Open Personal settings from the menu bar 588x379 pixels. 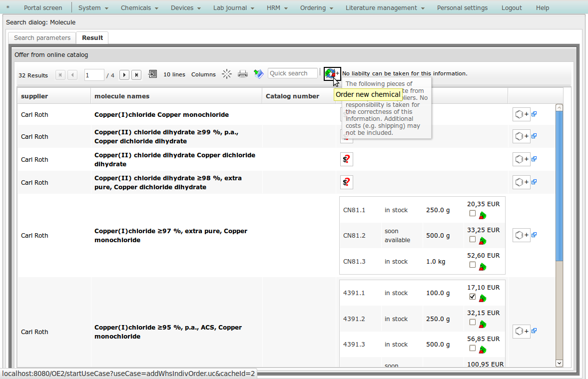point(462,8)
